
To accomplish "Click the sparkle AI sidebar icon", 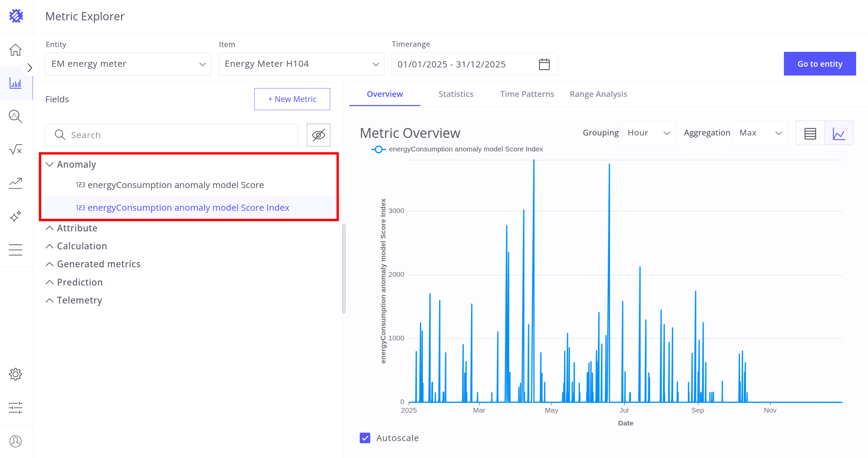I will coord(16,216).
